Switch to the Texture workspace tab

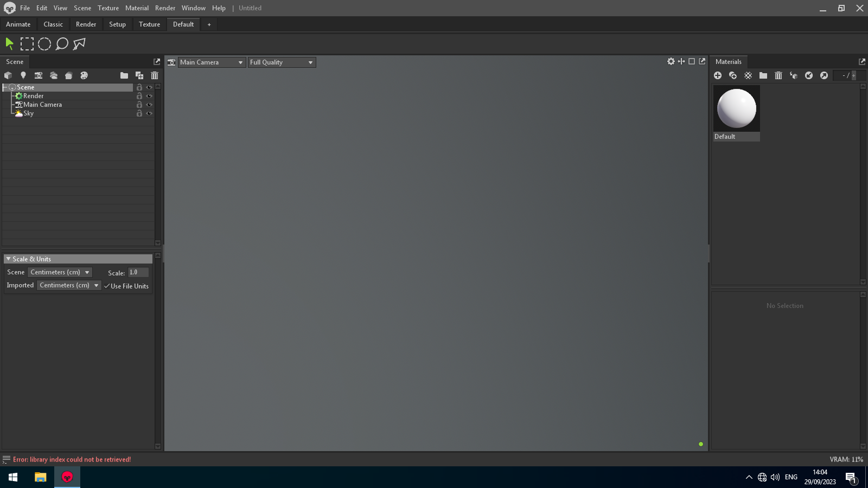(x=149, y=24)
